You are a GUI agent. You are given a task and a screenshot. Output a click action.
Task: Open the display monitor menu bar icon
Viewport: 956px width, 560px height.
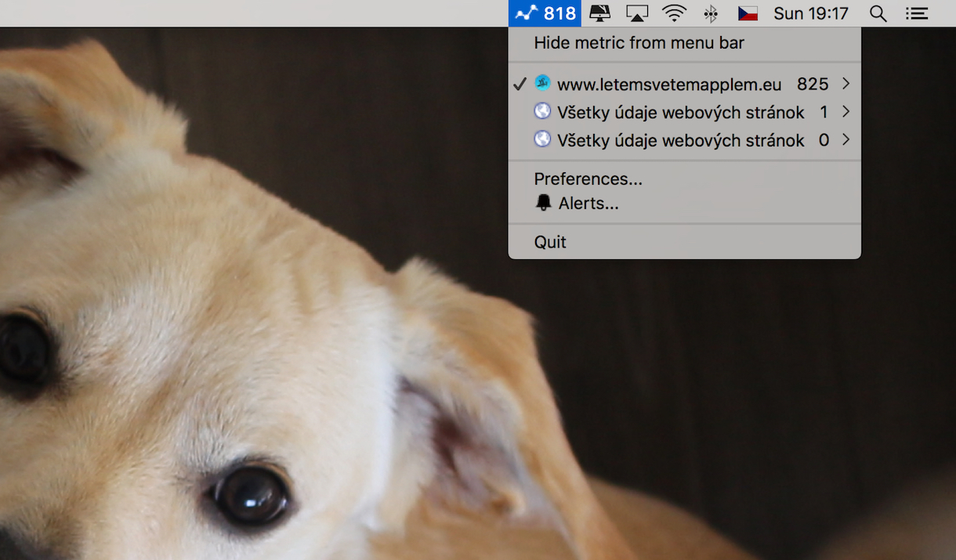tap(600, 13)
